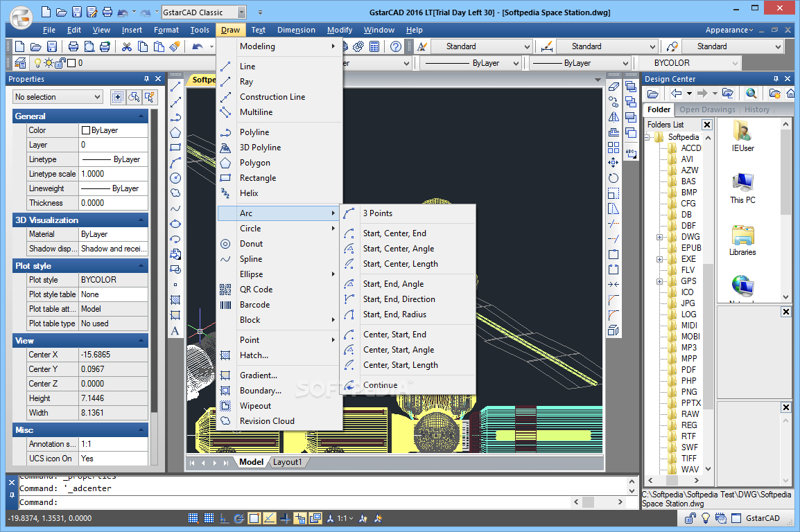Click the lightbulb icon in status bar

(x=706, y=518)
